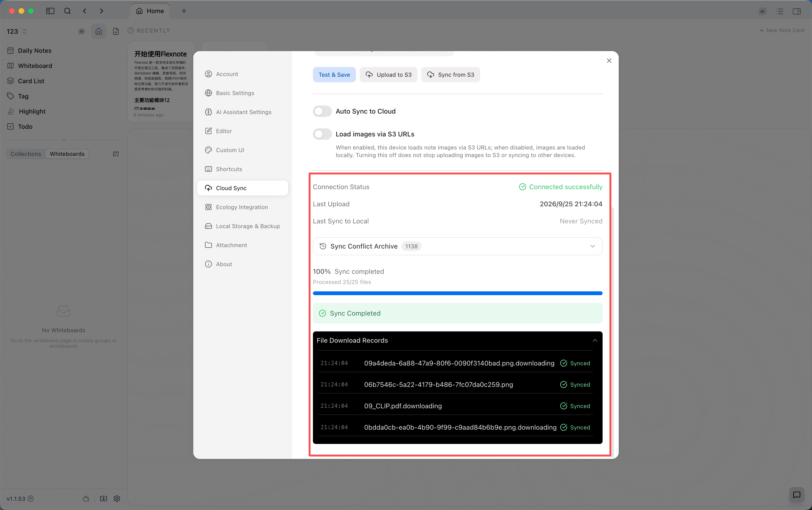
Task: Select the Whiteboards tab
Action: tap(67, 154)
